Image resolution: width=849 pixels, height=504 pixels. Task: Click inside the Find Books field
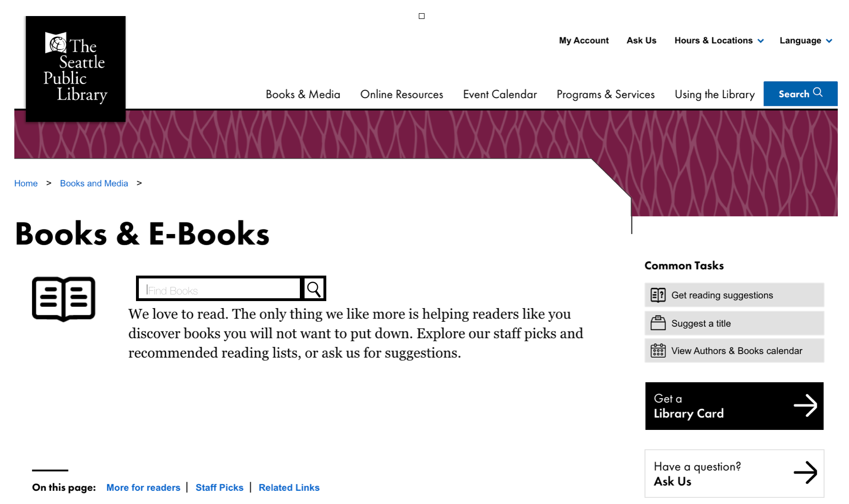(x=220, y=288)
